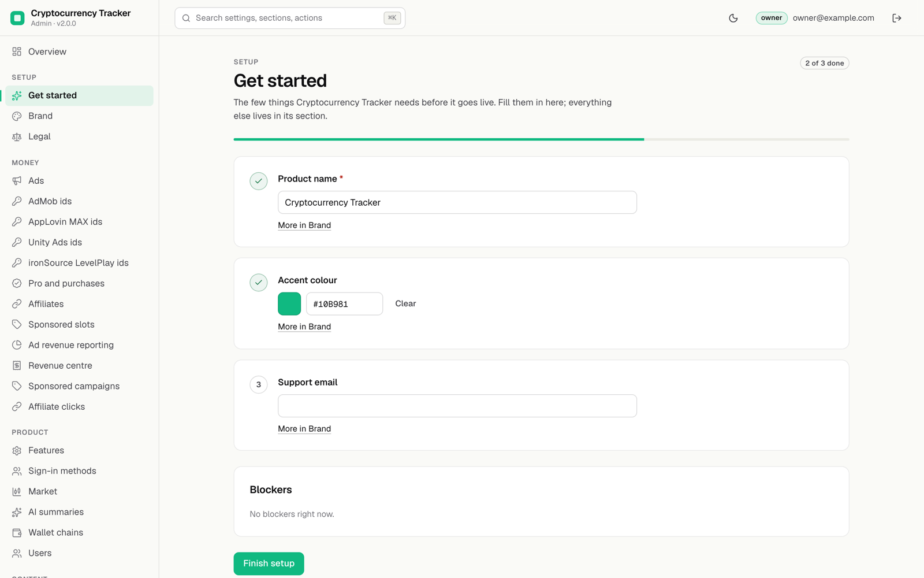The height and width of the screenshot is (578, 924).
Task: Follow More in Brand under Accent colour
Action: (304, 327)
